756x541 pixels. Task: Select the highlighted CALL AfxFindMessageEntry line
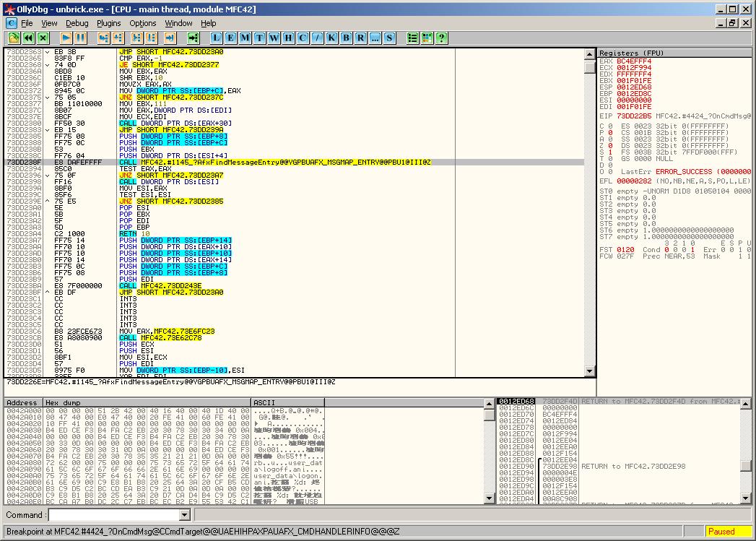294,163
